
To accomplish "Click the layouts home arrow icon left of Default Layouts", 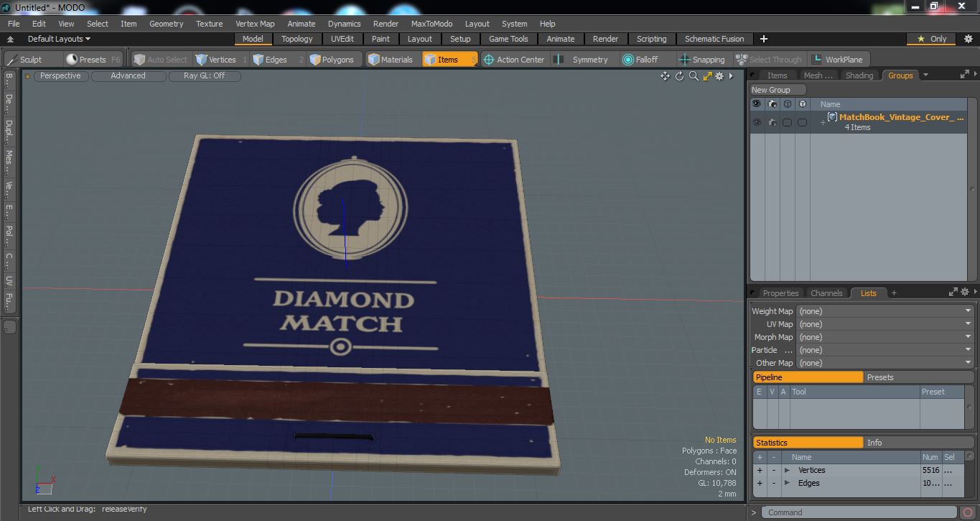I will pos(10,39).
